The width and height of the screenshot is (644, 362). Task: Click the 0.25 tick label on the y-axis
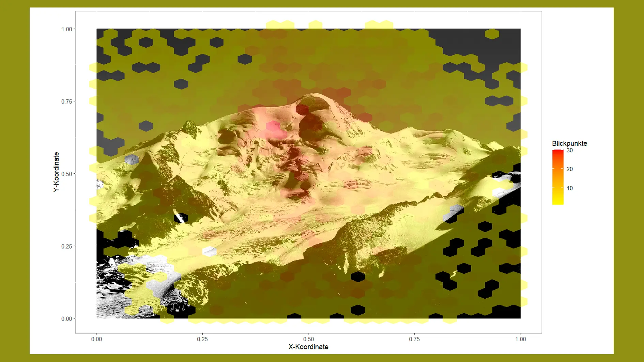coord(66,247)
